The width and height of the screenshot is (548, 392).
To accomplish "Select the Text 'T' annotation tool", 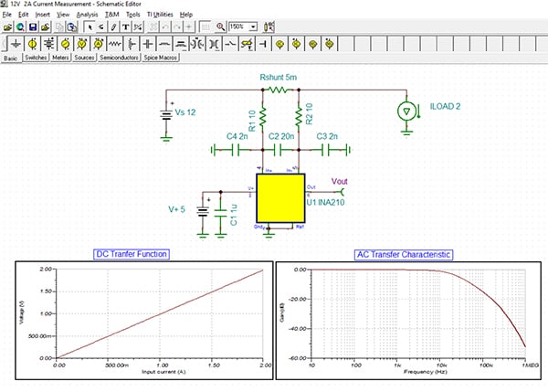I will click(x=125, y=26).
